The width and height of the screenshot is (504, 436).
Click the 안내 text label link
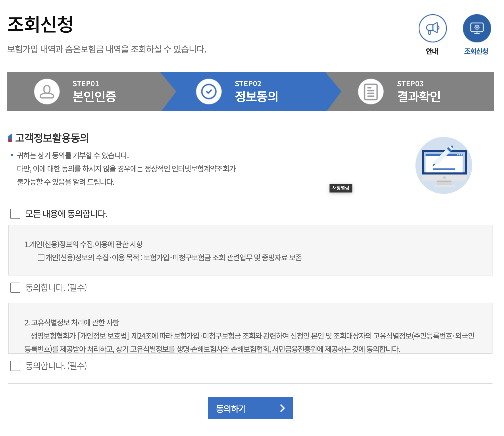pyautogui.click(x=432, y=51)
